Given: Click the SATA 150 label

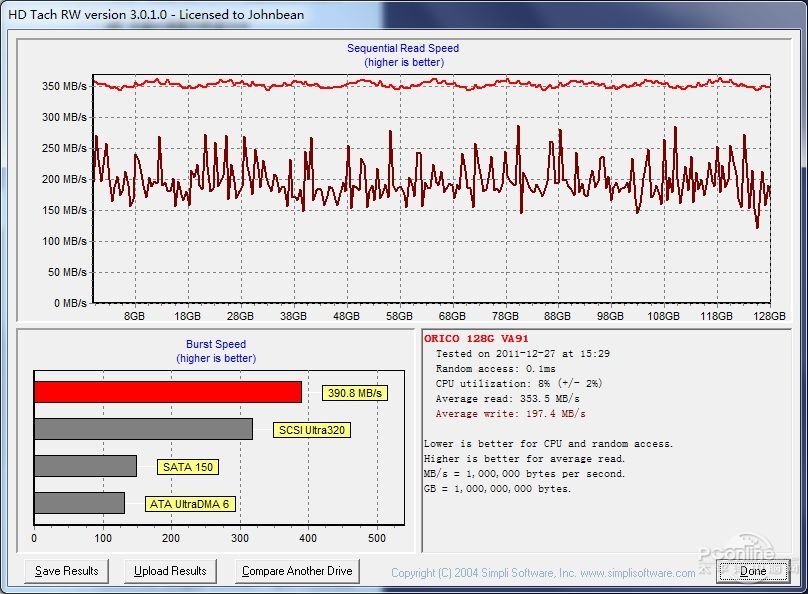Looking at the screenshot, I should [x=188, y=467].
